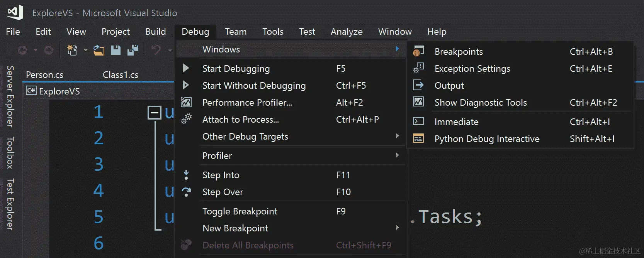Click line number 3 in editor margin
The width and height of the screenshot is (644, 258).
click(x=99, y=164)
